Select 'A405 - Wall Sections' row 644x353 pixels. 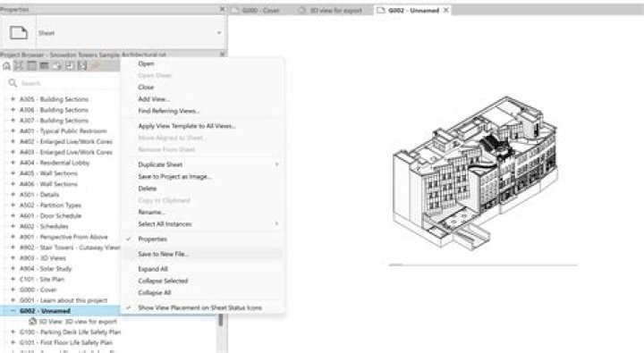[48, 173]
